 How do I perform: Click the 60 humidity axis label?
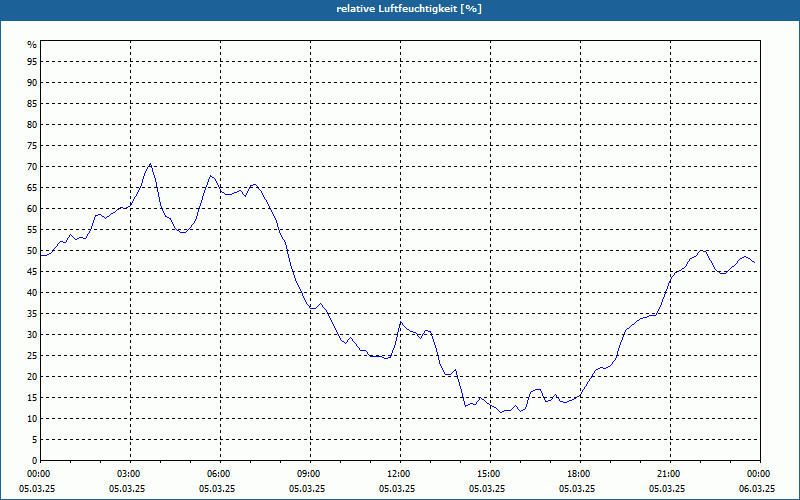[32, 209]
